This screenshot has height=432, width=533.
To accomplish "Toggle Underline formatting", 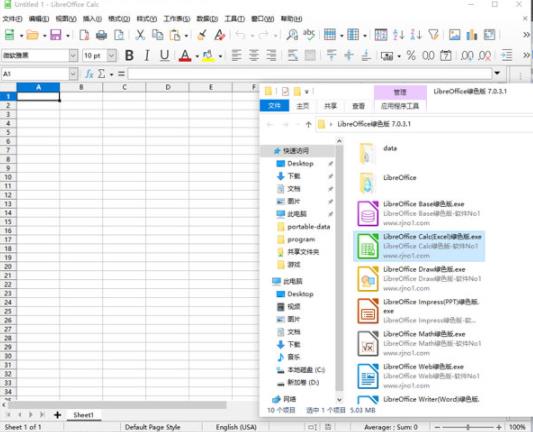I will (x=165, y=55).
